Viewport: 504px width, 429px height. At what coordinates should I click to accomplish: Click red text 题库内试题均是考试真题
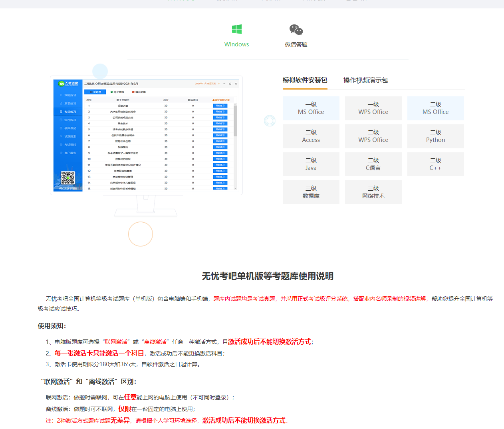pyautogui.click(x=244, y=299)
